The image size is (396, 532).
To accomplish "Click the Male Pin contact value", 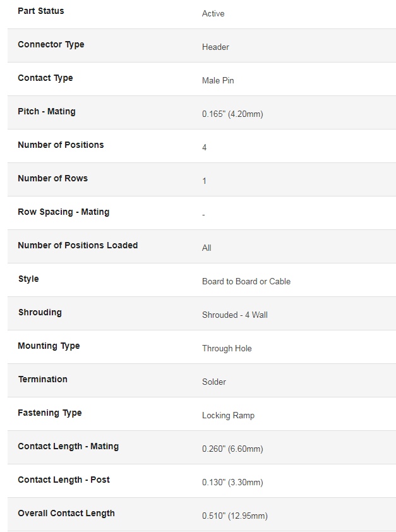I will point(218,80).
